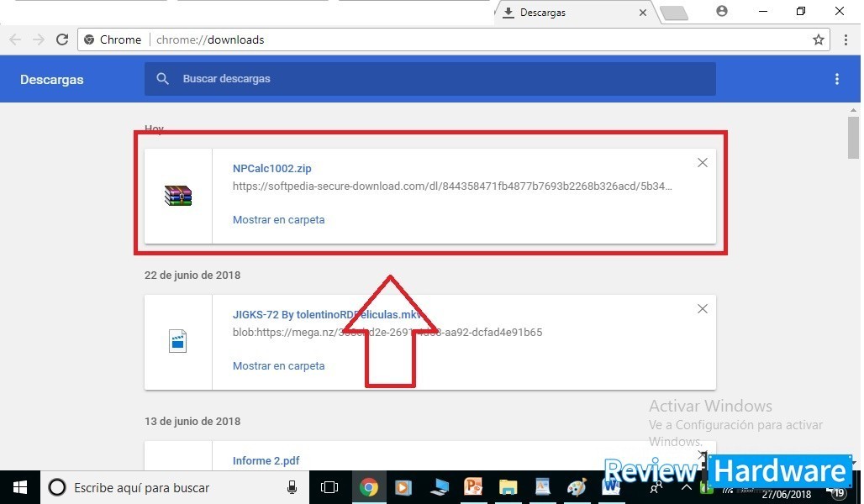The width and height of the screenshot is (864, 504).
Task: Show NPCalc1002.zip in folder
Action: [x=279, y=220]
